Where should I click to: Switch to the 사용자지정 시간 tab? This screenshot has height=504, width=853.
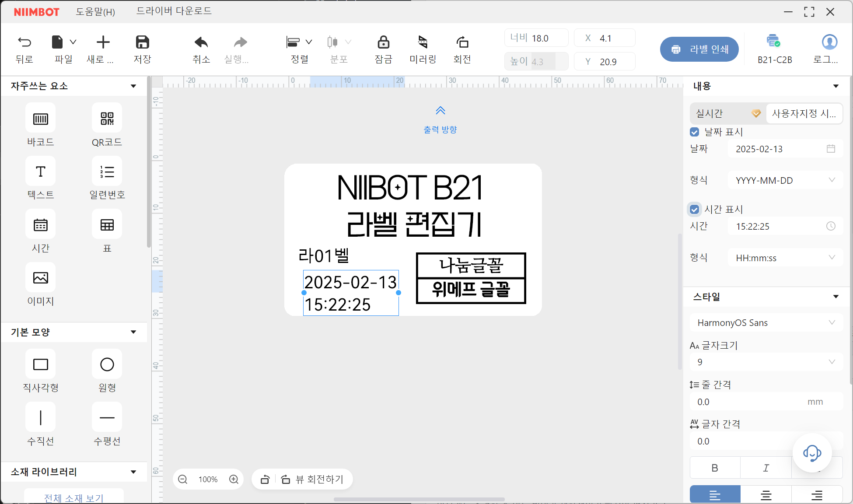[x=804, y=113]
